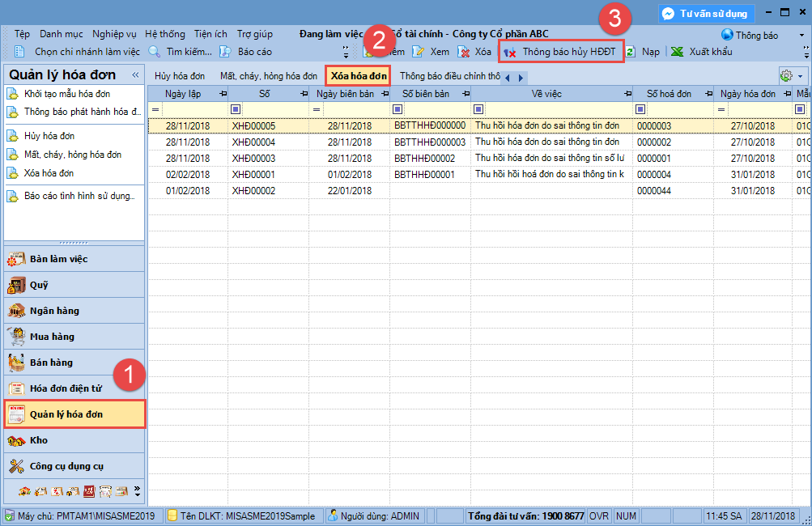Open filter operator for Ngày lập column

pos(155,109)
